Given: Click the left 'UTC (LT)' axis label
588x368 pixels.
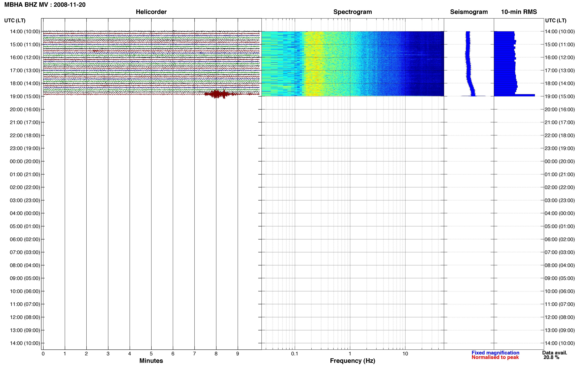Looking at the screenshot, I should (15, 20).
